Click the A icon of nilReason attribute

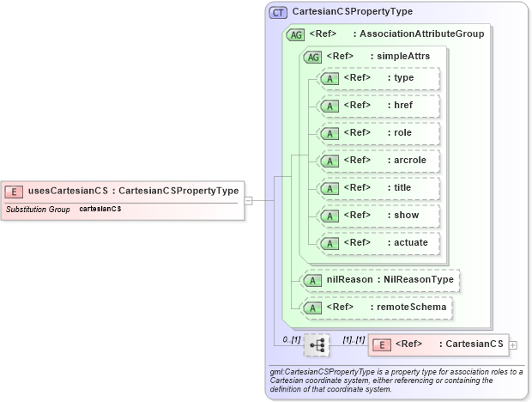pos(312,281)
